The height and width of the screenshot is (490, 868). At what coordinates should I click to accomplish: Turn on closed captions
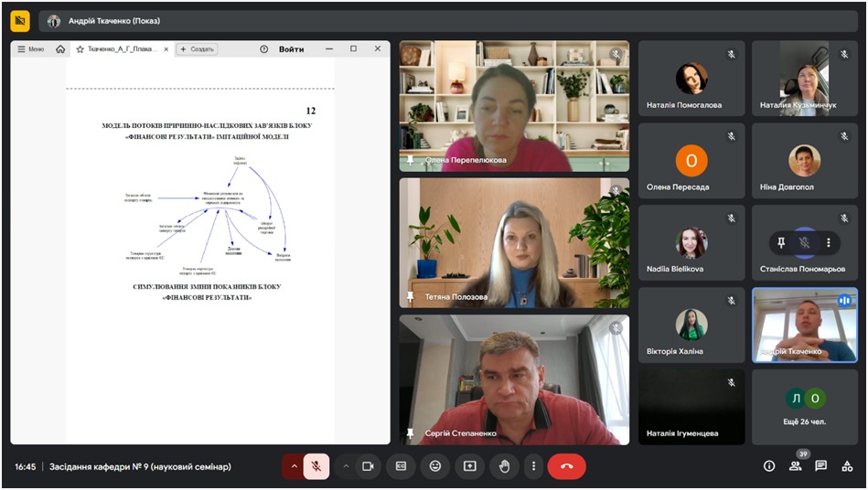[401, 466]
